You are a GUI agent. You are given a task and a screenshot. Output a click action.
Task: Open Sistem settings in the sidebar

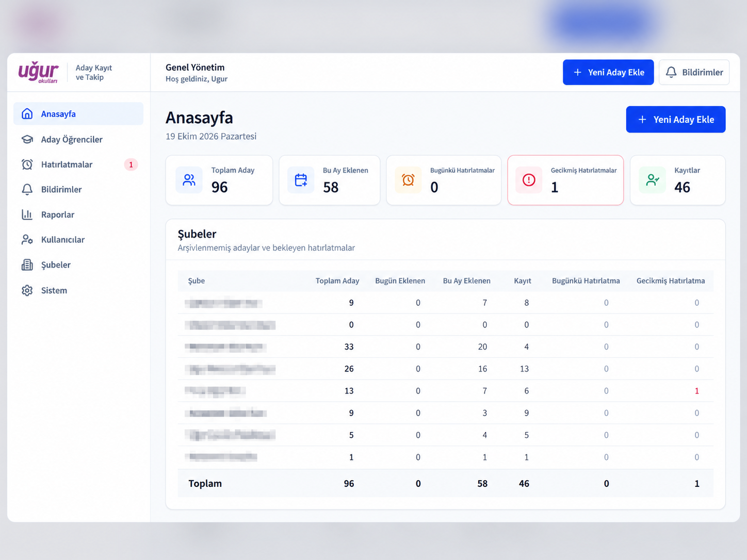click(x=78, y=290)
